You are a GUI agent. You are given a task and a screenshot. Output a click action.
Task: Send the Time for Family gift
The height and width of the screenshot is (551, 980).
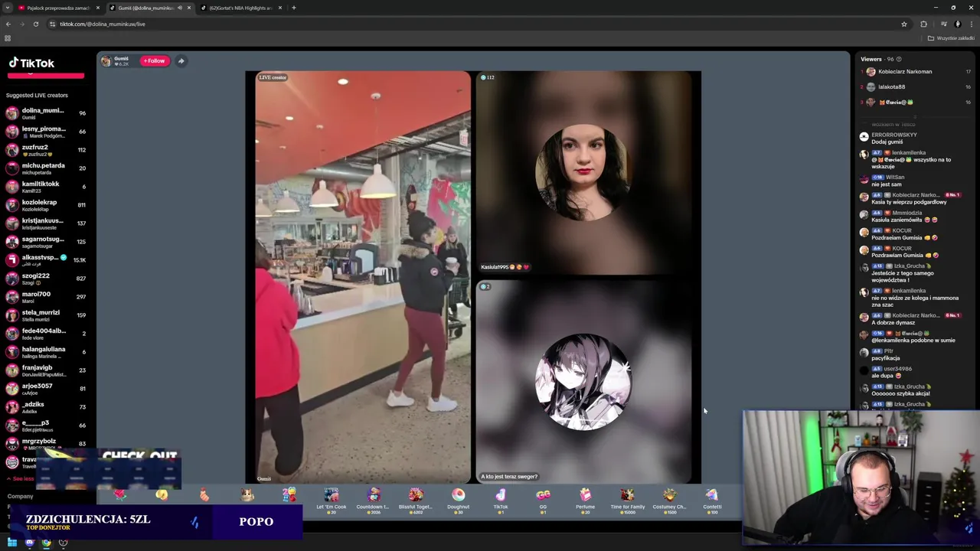pyautogui.click(x=627, y=500)
